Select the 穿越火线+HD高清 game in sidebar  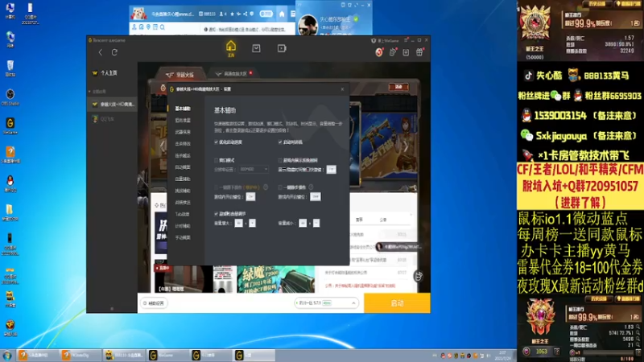(x=113, y=105)
